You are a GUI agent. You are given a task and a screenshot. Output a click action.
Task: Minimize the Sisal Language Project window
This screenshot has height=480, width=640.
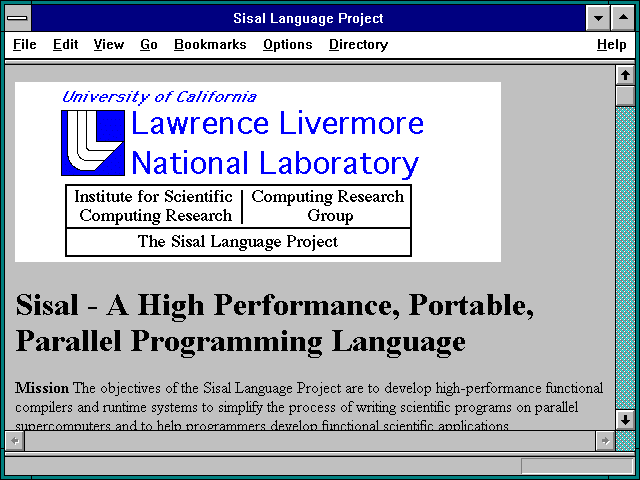click(x=598, y=18)
